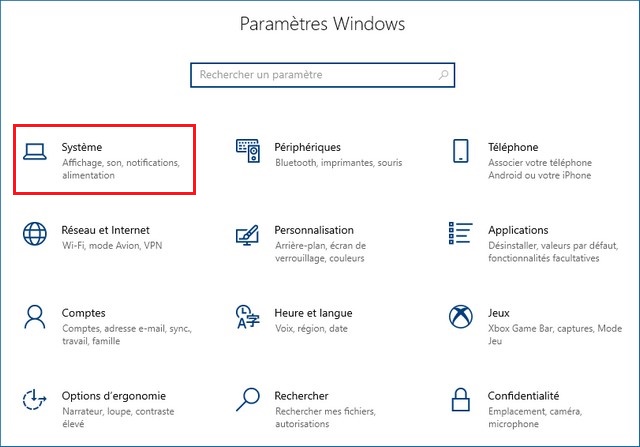Image resolution: width=640 pixels, height=447 pixels.
Task: Open Système via its title text
Action: tap(82, 147)
